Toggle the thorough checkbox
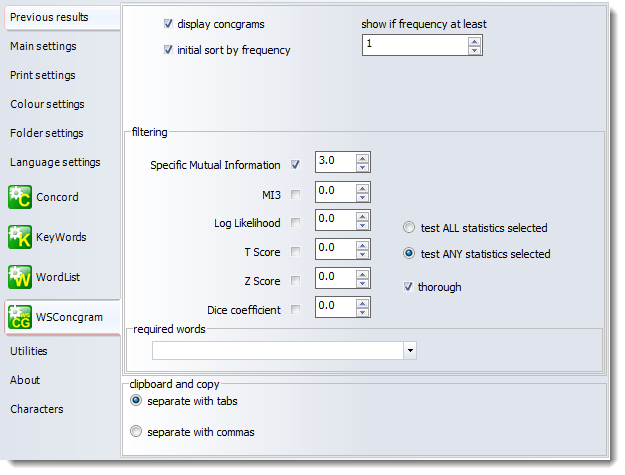This screenshot has width=625, height=475. coord(408,287)
